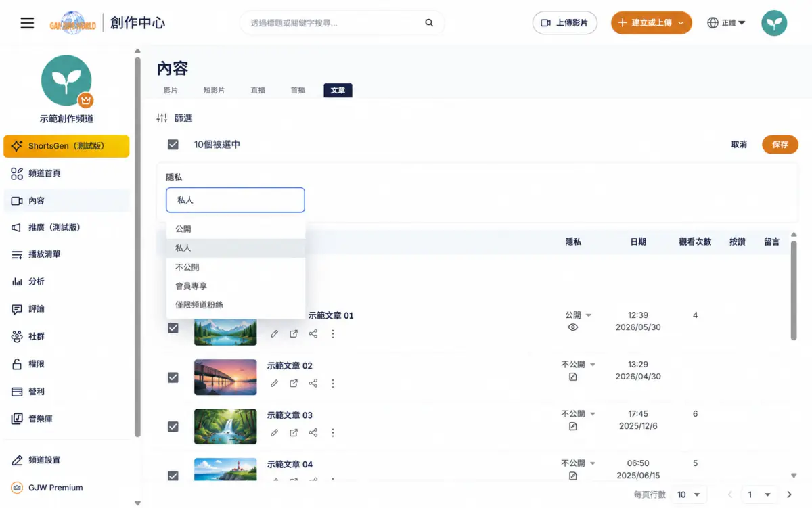This screenshot has height=508, width=812.
Task: Share 示範文章 01
Action: 313,334
